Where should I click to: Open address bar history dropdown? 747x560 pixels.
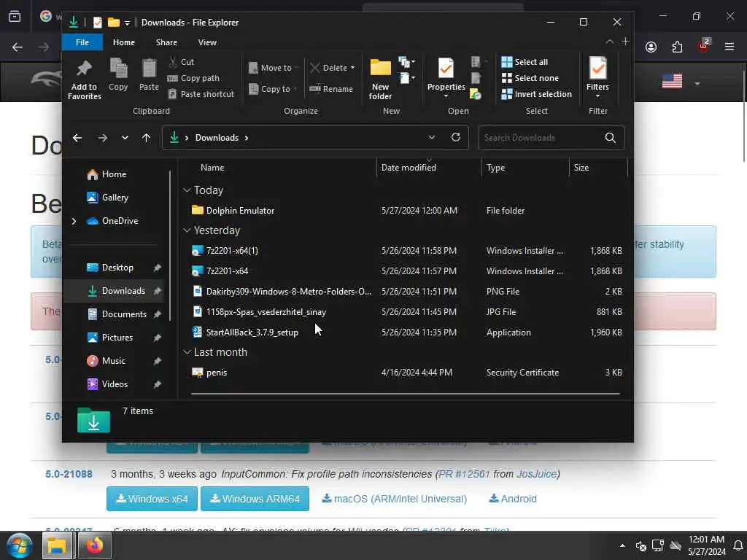(432, 138)
